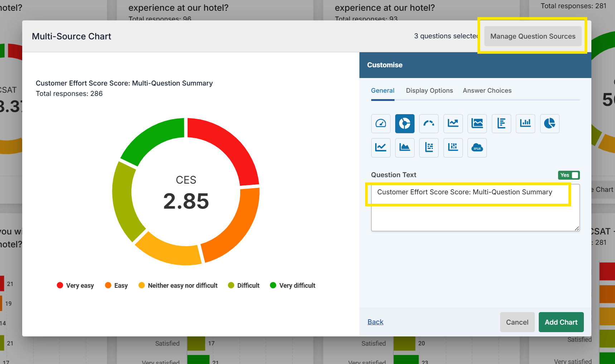
Task: Choose the word cloud chart icon
Action: tap(477, 147)
